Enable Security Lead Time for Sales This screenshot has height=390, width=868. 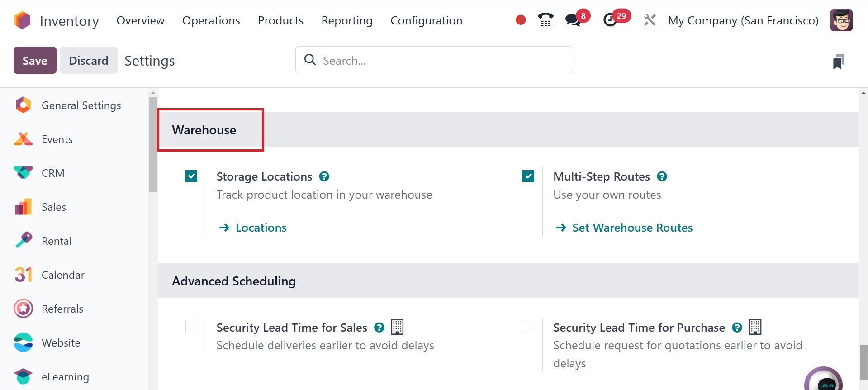(191, 327)
